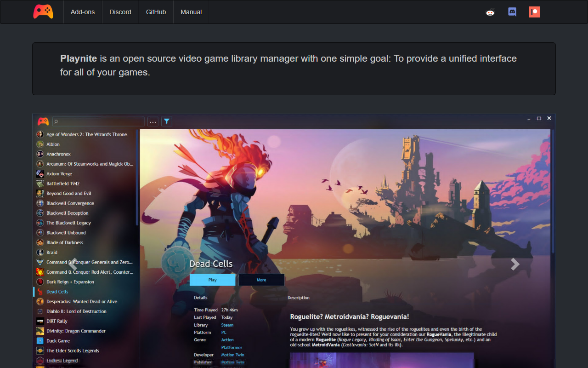Click the Dark Reign game icon
588x368 pixels.
(x=40, y=282)
